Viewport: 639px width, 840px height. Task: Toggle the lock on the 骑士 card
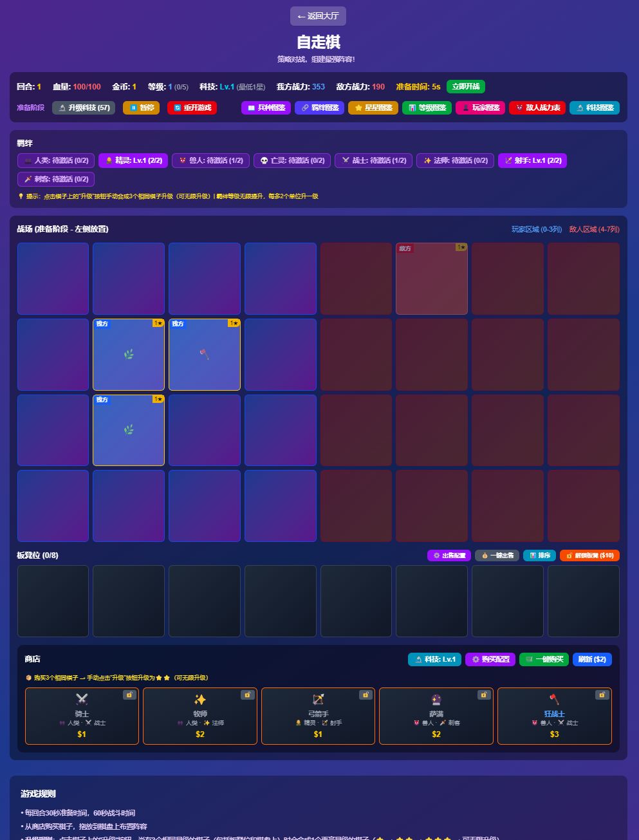click(130, 695)
